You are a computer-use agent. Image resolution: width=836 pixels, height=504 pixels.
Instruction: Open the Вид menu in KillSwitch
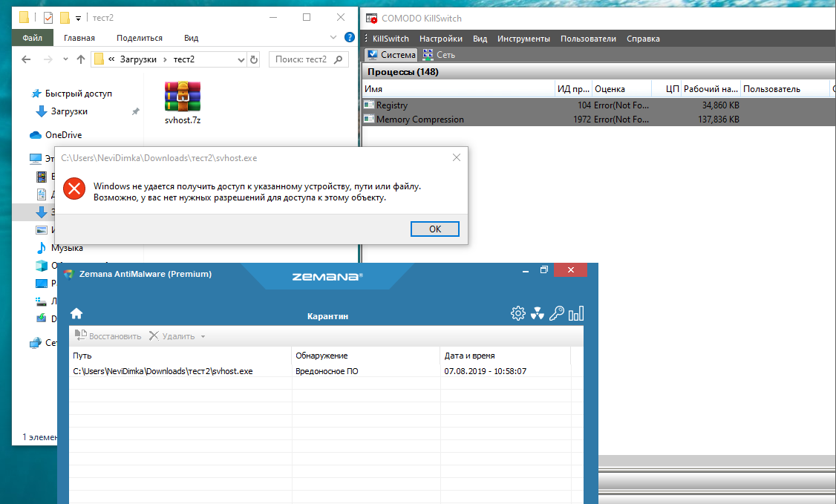point(480,39)
